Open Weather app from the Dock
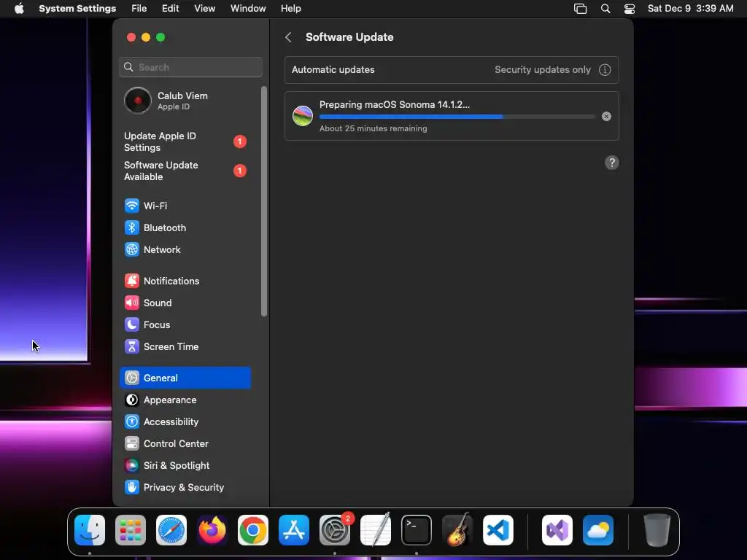The image size is (747, 560). tap(598, 530)
